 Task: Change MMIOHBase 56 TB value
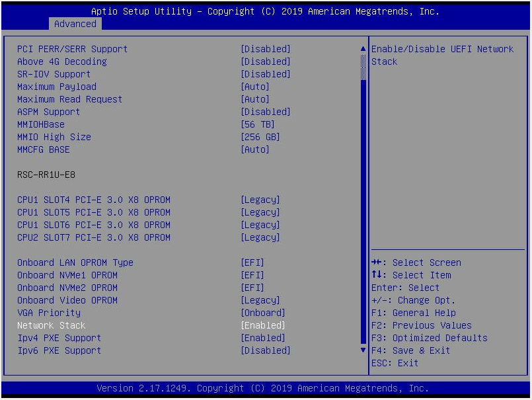click(x=257, y=124)
